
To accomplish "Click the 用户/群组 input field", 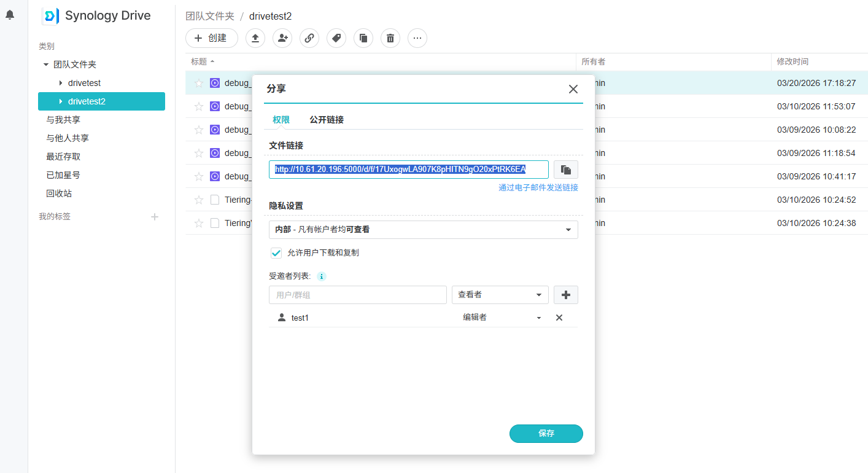I will (x=357, y=295).
